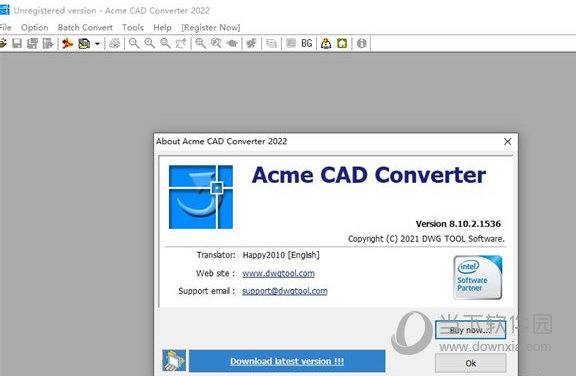The width and height of the screenshot is (576, 376).
Task: Click the support@dwgtool.com email link
Action: (x=285, y=291)
